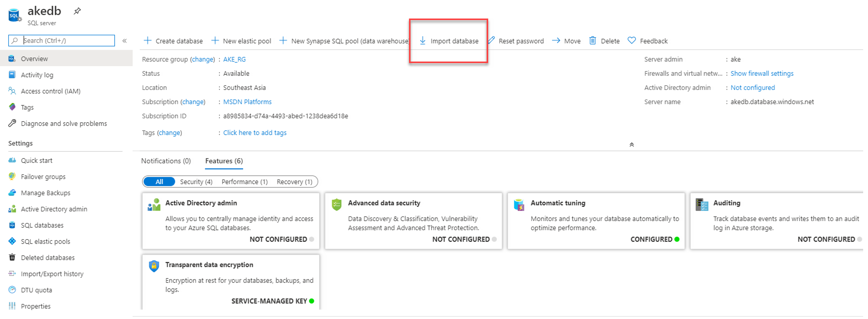Viewport: 868px width, 319px height.
Task: Click the Manage Backups icon
Action: coord(12,193)
